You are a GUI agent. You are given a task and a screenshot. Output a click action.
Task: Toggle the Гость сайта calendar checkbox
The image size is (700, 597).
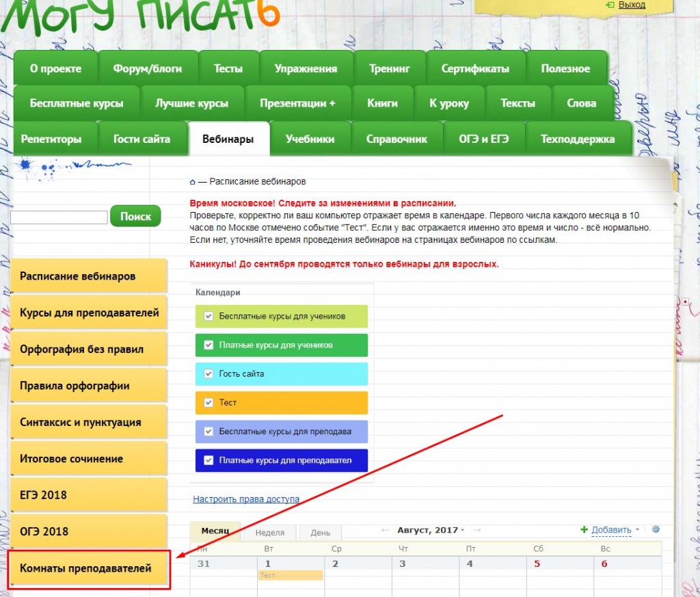click(208, 374)
